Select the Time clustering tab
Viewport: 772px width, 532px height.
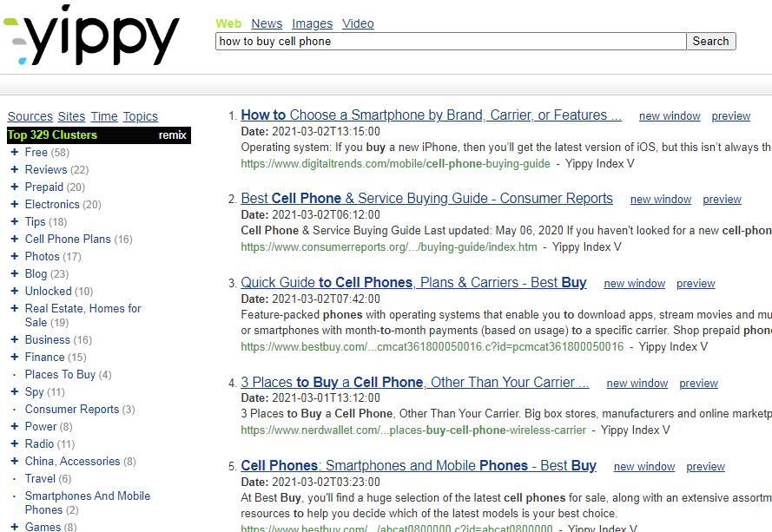104,116
